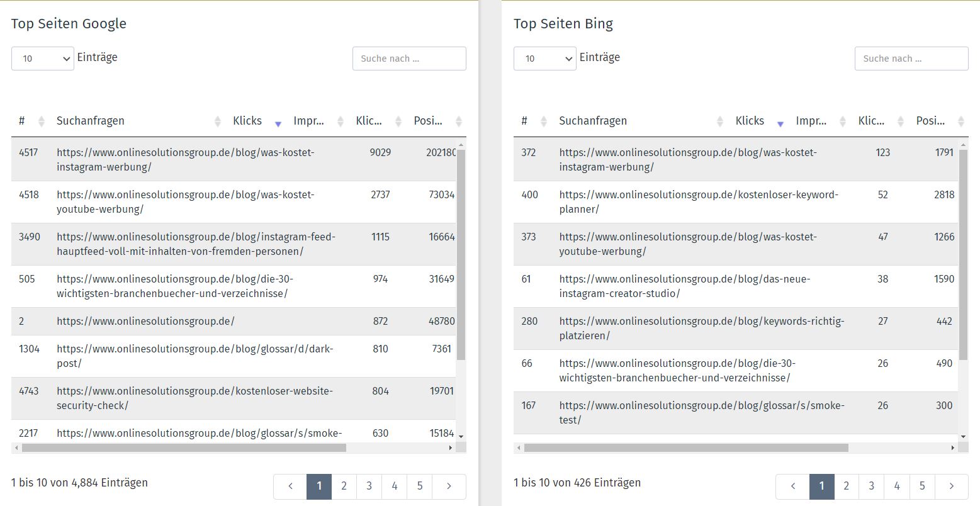Screen dimensions: 980x506
Task: Click 'Top Seiten Google' heading
Action: tap(69, 24)
